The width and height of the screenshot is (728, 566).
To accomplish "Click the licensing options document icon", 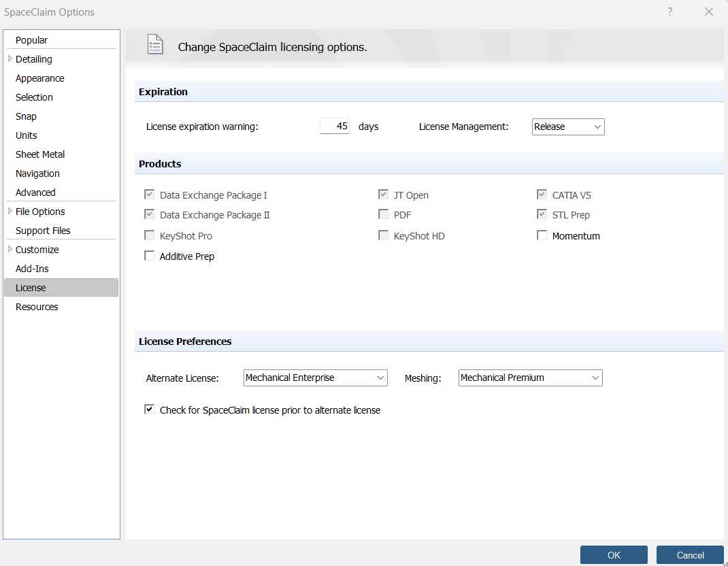I will pos(155,45).
